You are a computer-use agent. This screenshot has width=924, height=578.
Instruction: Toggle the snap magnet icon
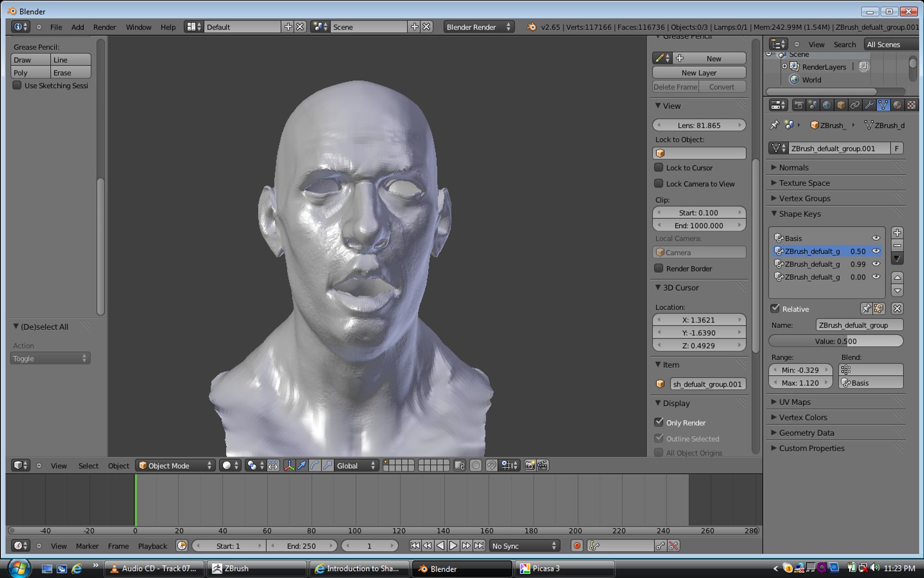pos(491,466)
